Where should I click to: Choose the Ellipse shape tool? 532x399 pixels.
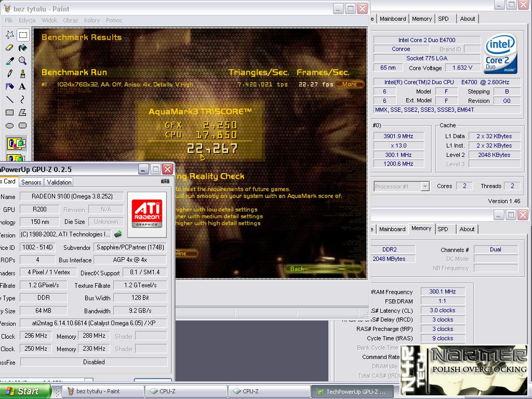click(x=10, y=125)
